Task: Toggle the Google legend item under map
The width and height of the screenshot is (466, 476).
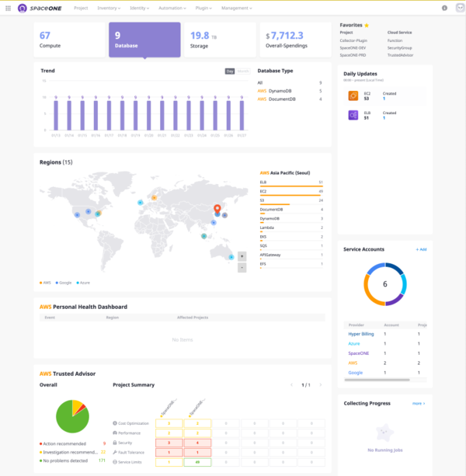Action: pos(64,283)
